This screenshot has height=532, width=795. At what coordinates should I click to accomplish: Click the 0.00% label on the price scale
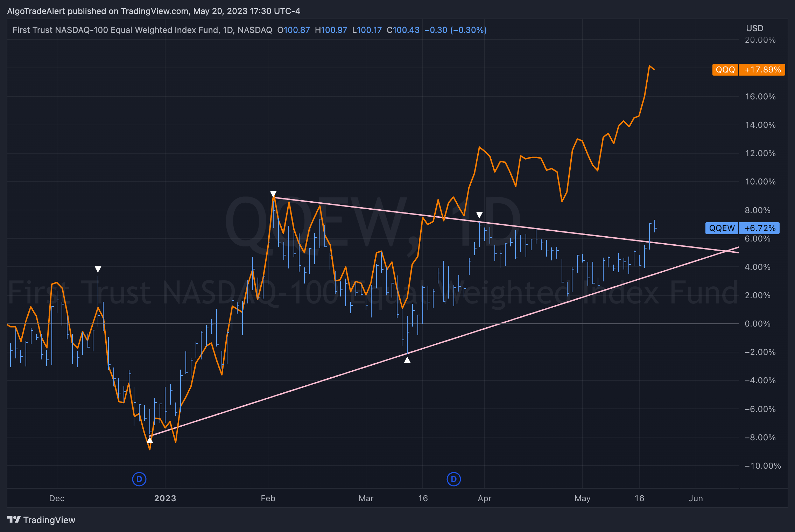[758, 324]
